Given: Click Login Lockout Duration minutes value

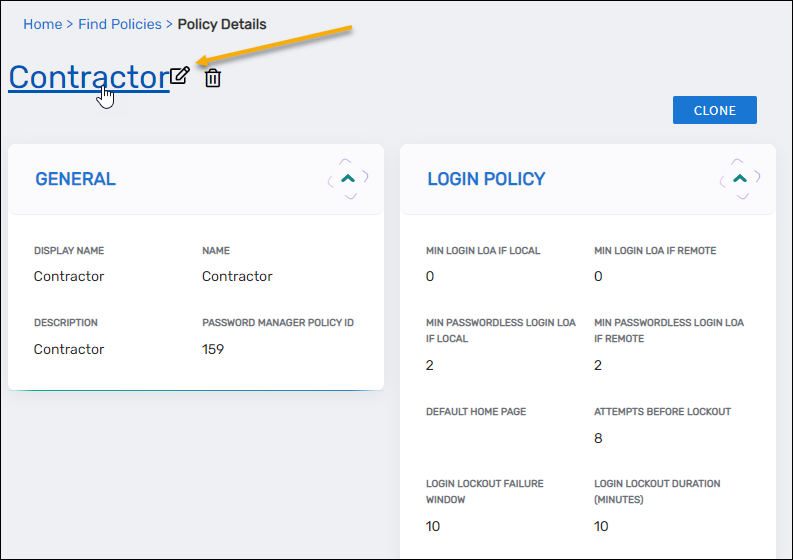Looking at the screenshot, I should pos(602,526).
